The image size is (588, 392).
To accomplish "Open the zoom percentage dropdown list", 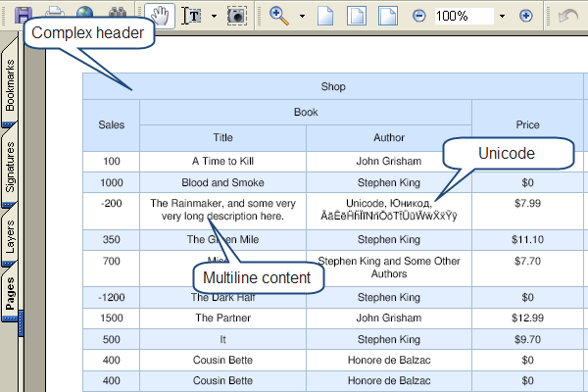I will click(502, 16).
